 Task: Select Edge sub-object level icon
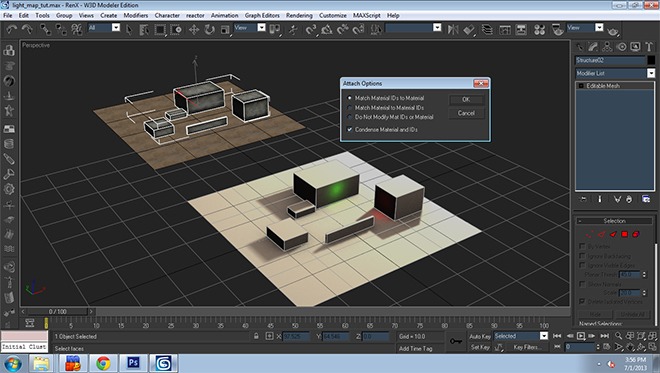coord(601,234)
